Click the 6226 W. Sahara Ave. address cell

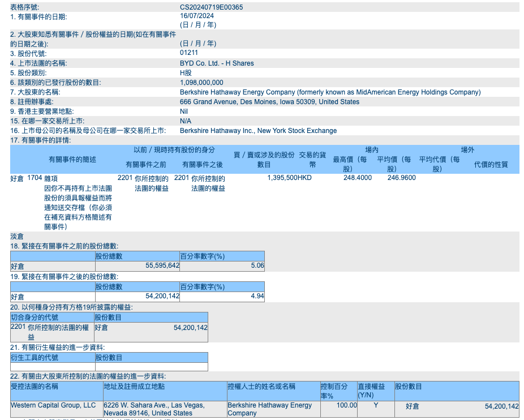click(x=153, y=409)
